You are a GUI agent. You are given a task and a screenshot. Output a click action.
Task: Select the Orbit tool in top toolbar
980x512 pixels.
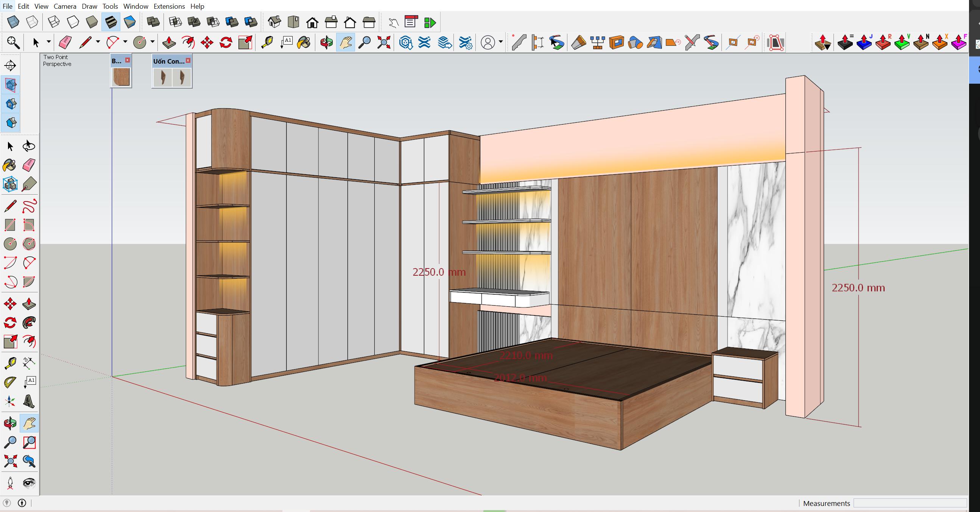pos(326,42)
